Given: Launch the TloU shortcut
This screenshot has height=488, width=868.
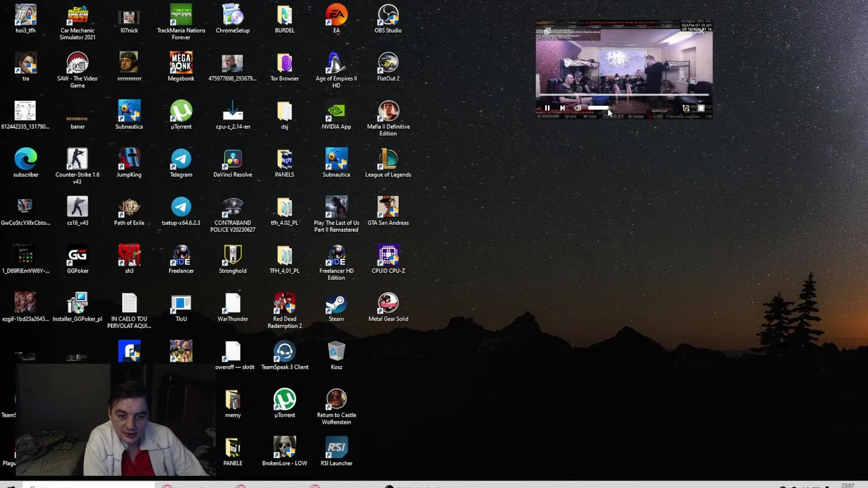Looking at the screenshot, I should point(181,307).
